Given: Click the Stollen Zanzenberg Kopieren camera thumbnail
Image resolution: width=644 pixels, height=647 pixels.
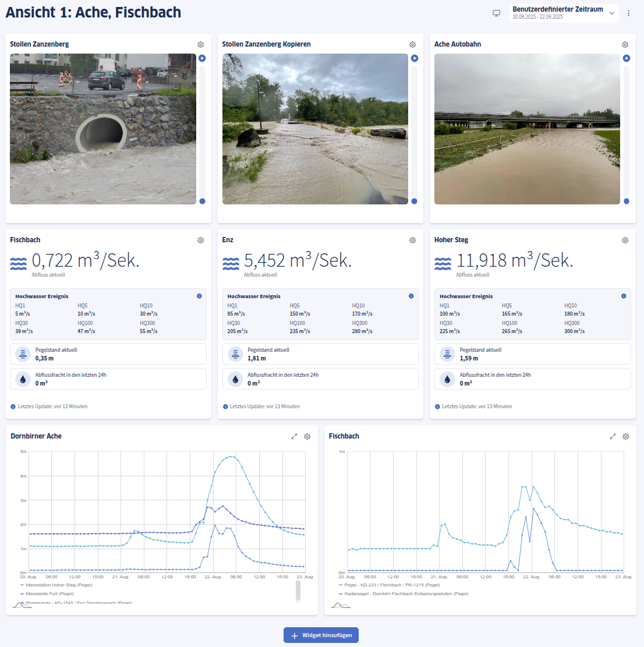Looking at the screenshot, I should point(315,129).
